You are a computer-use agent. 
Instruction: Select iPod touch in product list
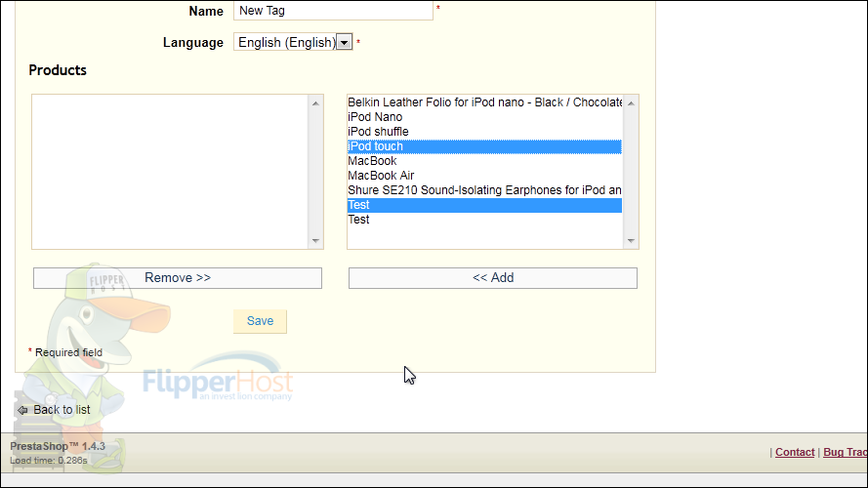(x=484, y=146)
